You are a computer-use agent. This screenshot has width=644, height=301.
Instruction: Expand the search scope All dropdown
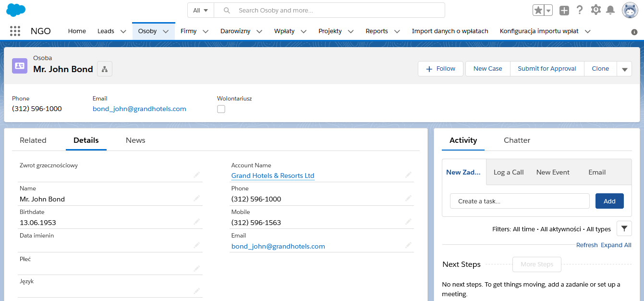200,10
